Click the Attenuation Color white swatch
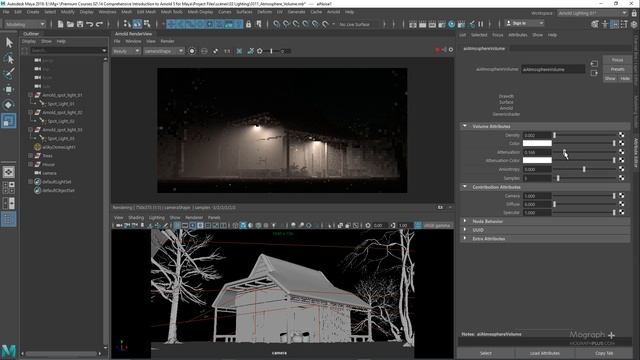This screenshot has width=640, height=360. tap(537, 160)
